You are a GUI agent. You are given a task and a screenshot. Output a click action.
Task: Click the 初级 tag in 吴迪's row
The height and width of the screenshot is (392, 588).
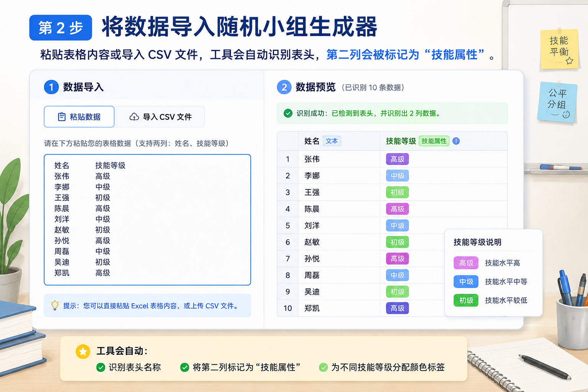(397, 292)
